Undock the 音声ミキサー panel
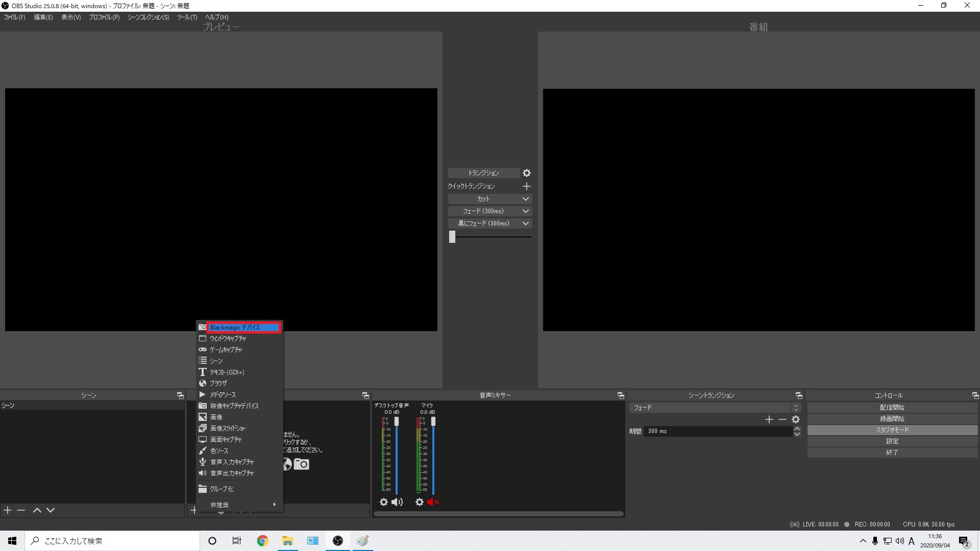Viewport: 980px width, 551px height. (621, 395)
